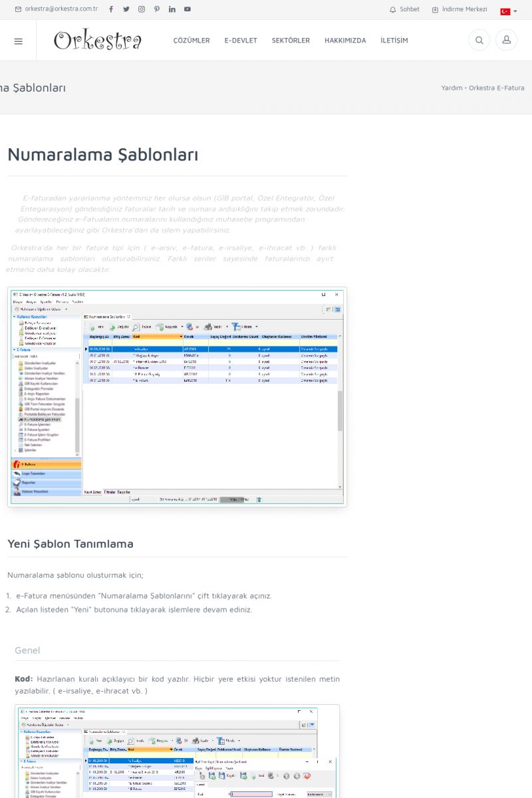The width and height of the screenshot is (532, 798).
Task: Open the LinkedIn social icon
Action: [x=172, y=9]
